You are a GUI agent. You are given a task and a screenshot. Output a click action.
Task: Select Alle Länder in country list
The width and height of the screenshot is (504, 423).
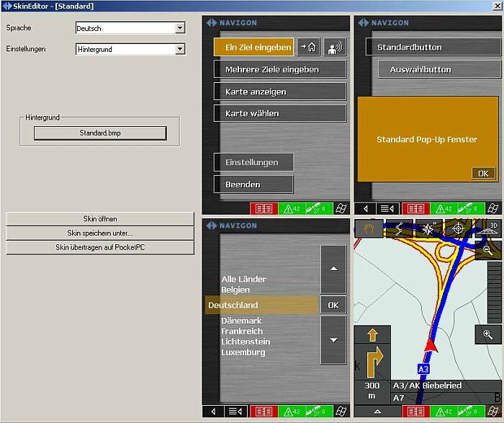pyautogui.click(x=244, y=279)
